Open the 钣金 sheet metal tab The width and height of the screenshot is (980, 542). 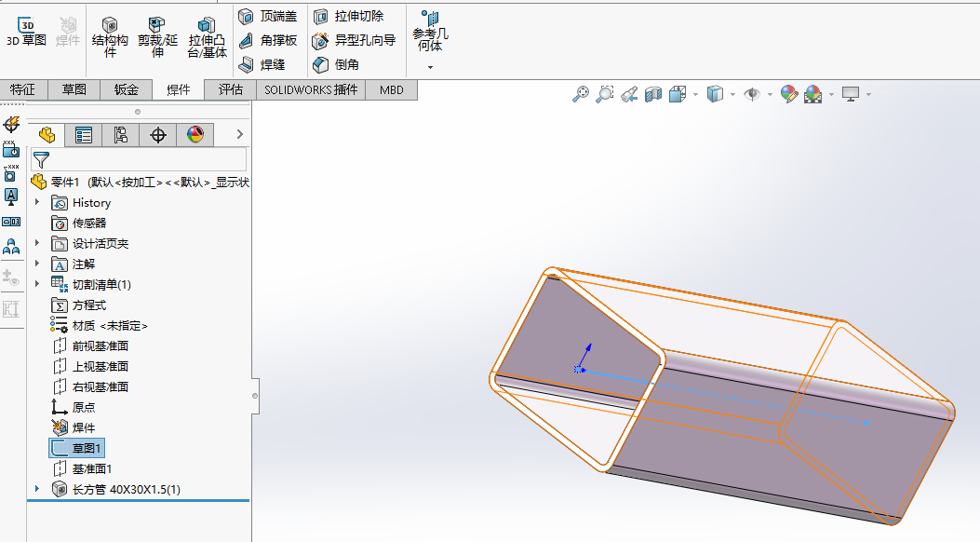[126, 90]
